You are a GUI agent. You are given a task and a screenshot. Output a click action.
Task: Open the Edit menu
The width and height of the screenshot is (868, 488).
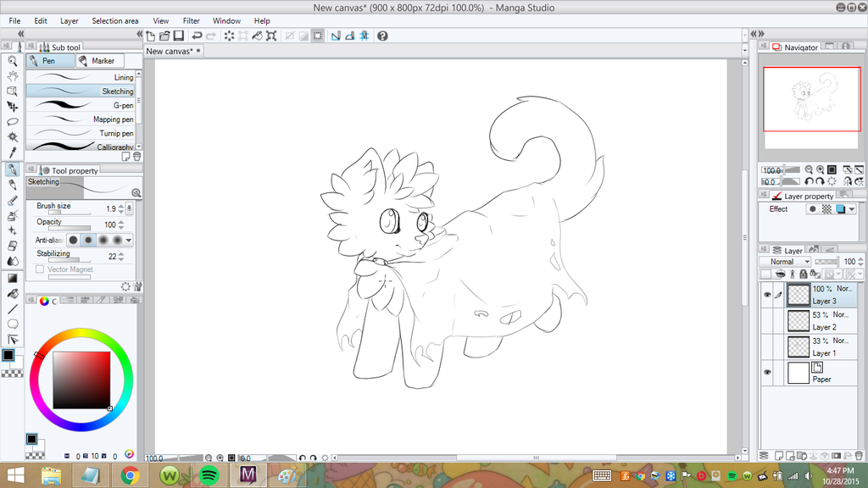(x=41, y=21)
